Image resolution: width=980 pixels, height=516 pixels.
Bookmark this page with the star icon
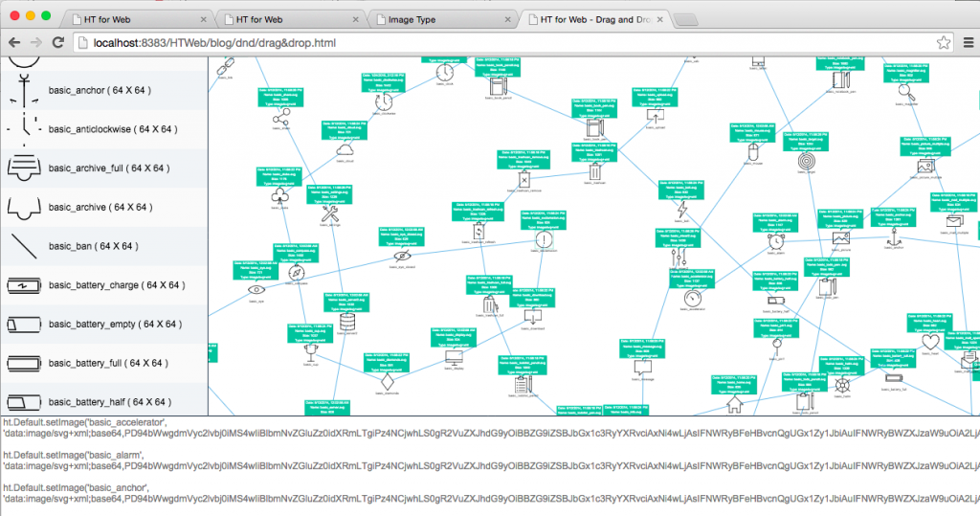[943, 43]
